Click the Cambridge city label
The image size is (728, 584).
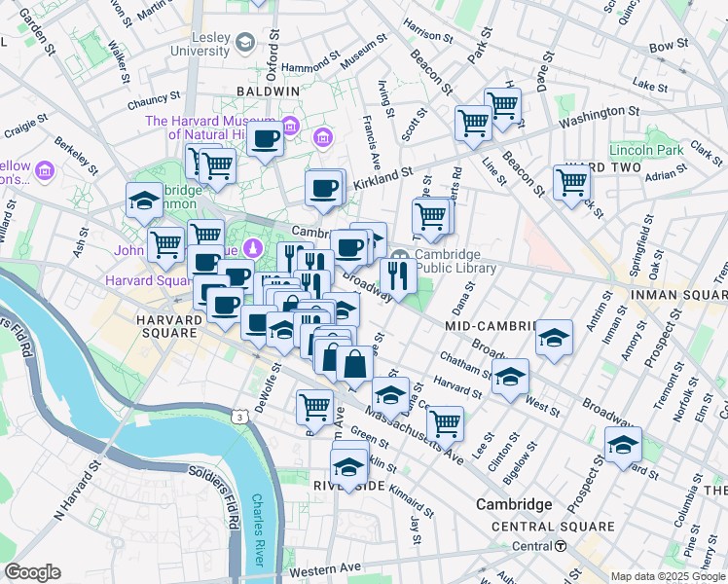point(514,504)
